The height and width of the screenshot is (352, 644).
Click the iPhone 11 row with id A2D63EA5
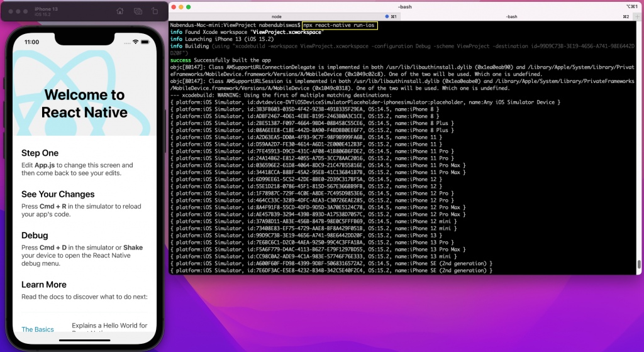pyautogui.click(x=306, y=137)
